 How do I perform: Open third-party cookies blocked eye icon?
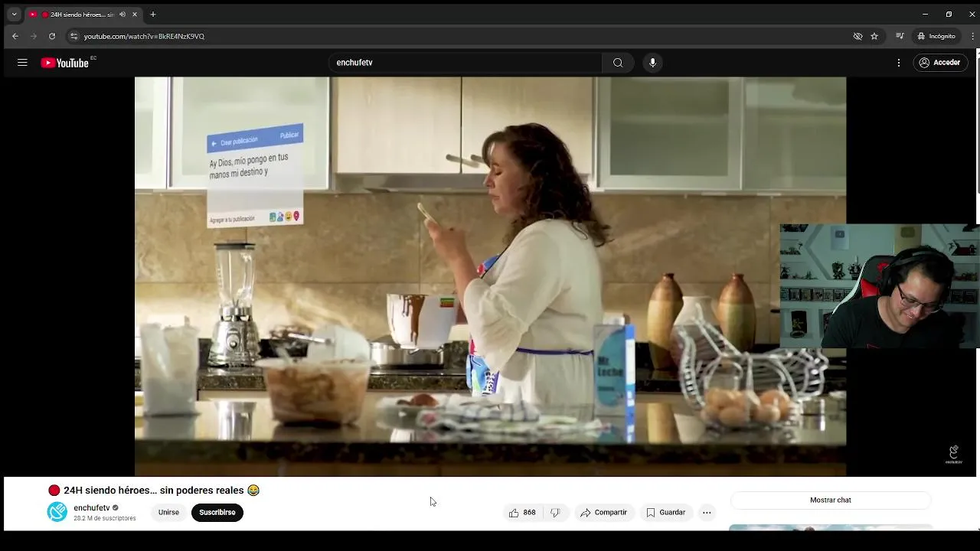857,36
